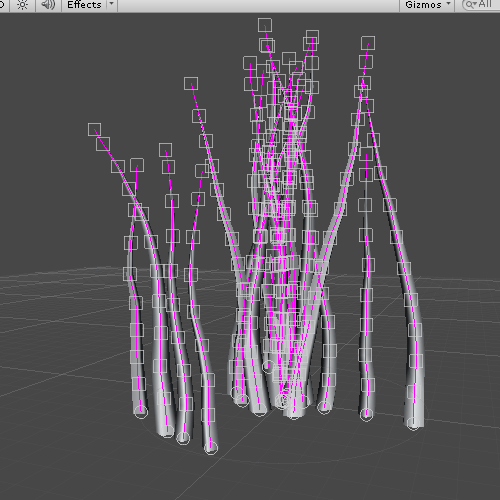Screen dimensions: 500x500
Task: Click the circle handle at the leftmost strand's base
Action: [x=141, y=412]
